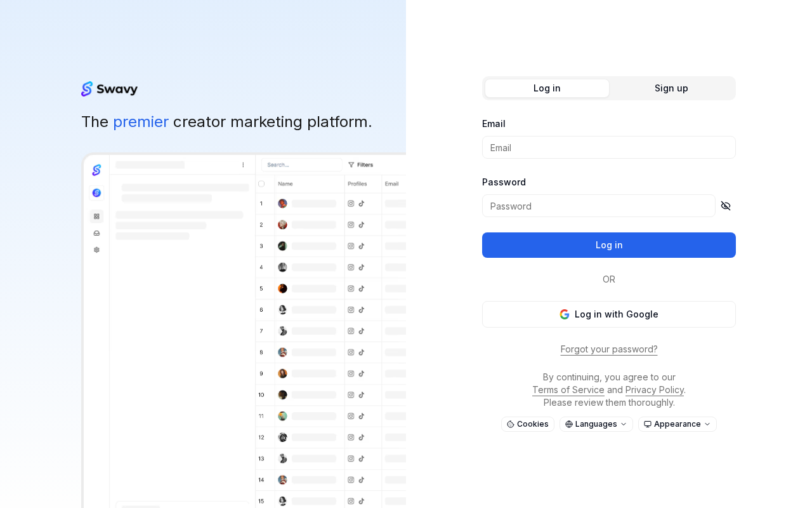Screen dimensions: 812x508
Task: Select the Log in tab
Action: coord(547,88)
